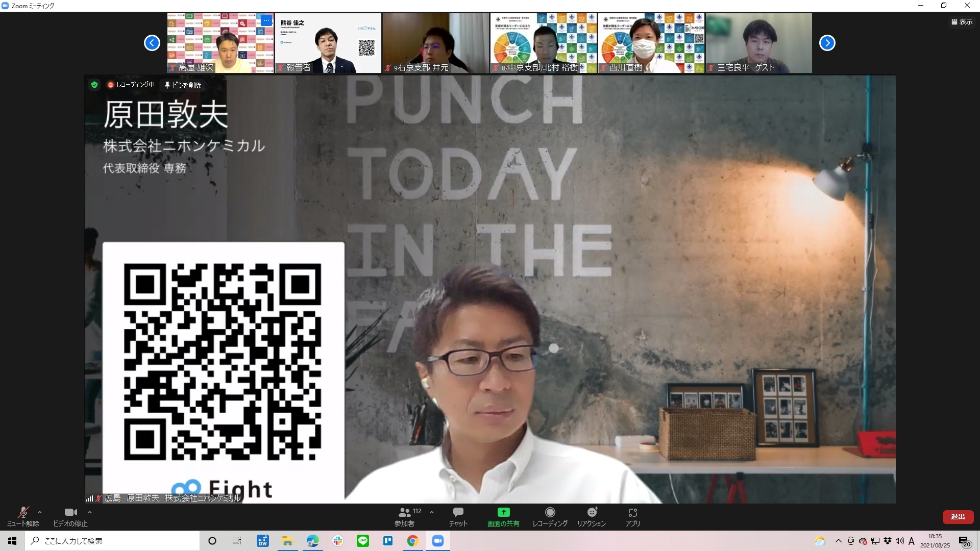This screenshot has width=980, height=551.
Task: Expand hidden system tray icons arrow
Action: (x=838, y=541)
